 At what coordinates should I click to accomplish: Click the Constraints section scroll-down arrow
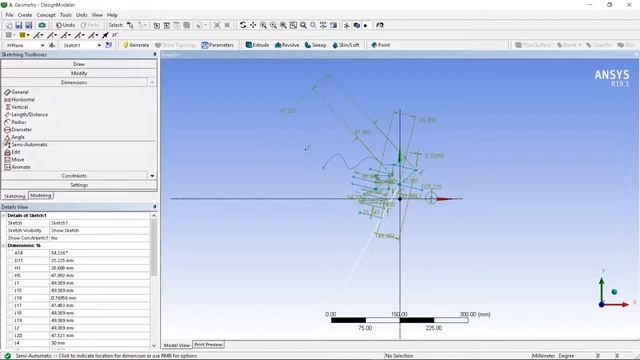pos(152,176)
